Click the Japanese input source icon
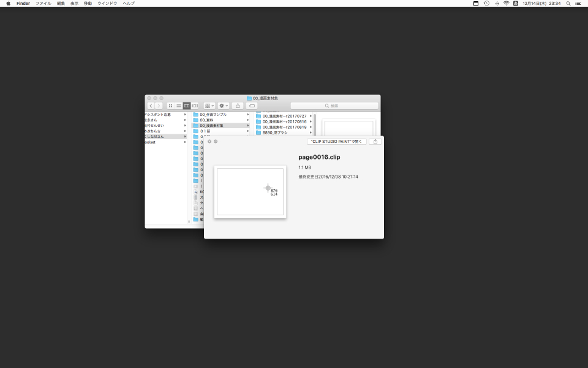This screenshot has height=368, width=588. [516, 4]
